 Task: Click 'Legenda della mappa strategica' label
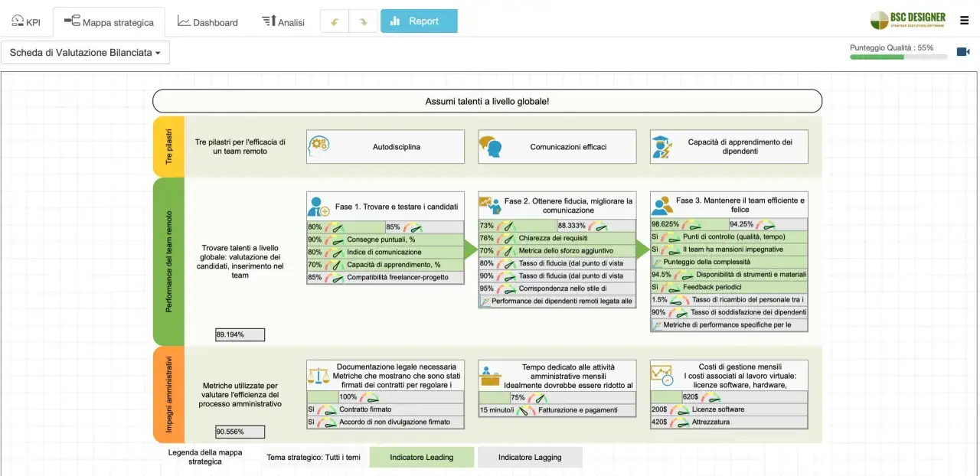(x=205, y=457)
